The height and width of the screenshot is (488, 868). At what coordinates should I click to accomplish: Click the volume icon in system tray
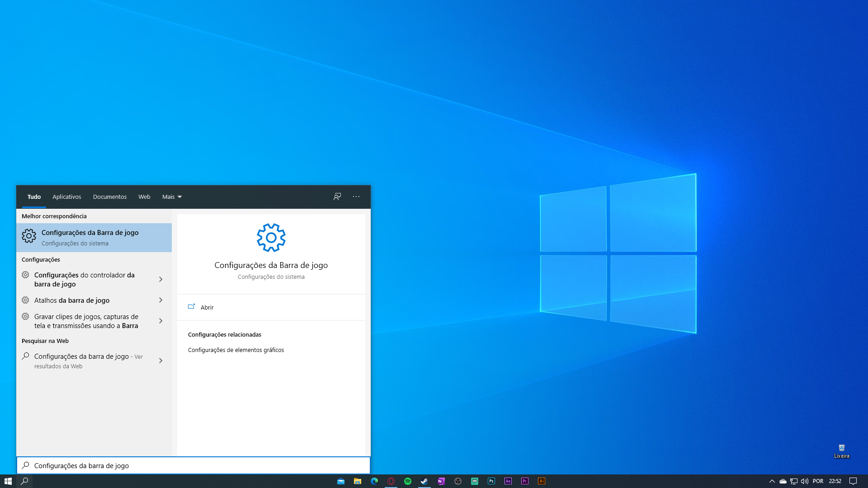[805, 481]
